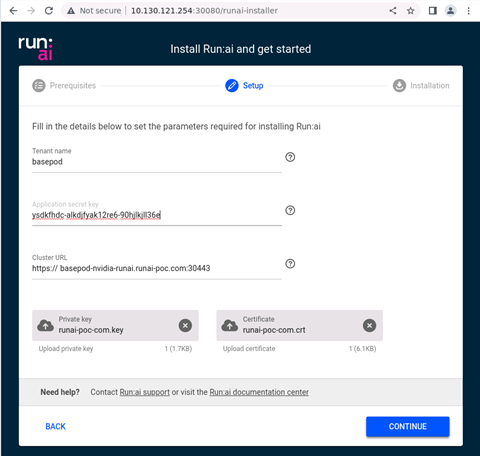Viewport: 480px width, 456px height.
Task: Open the Run:ai support link
Action: 145,392
